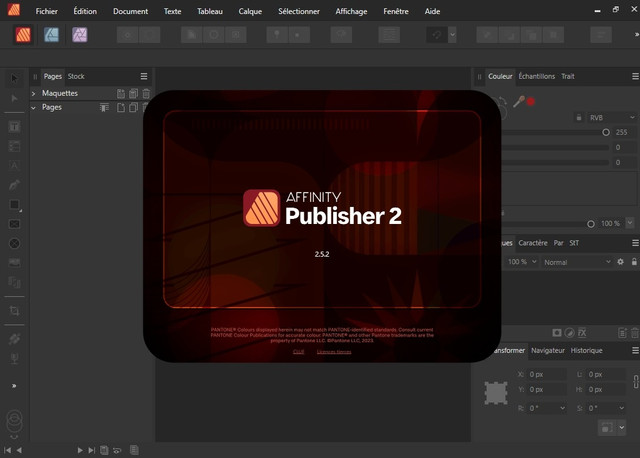Delete master using Maquettes trash icon

pyautogui.click(x=146, y=93)
